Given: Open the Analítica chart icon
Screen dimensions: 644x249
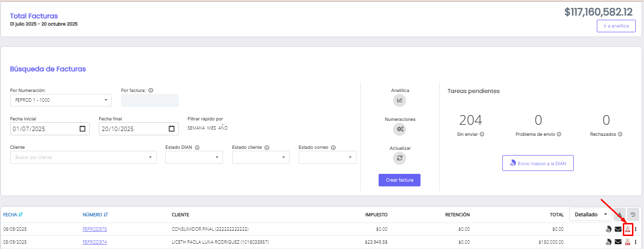Looking at the screenshot, I should [x=399, y=100].
